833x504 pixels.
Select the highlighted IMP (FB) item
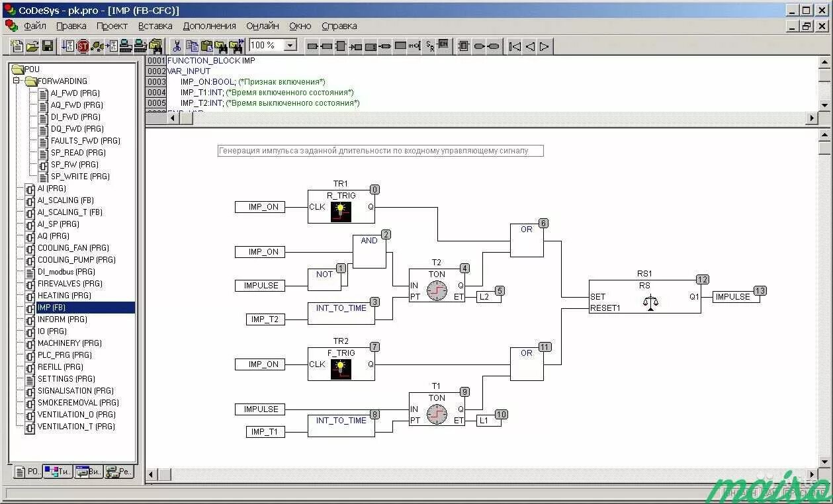52,308
